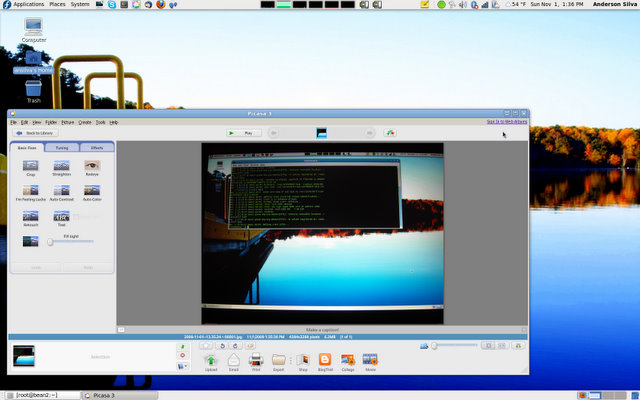The height and width of the screenshot is (400, 640).
Task: Select the Crop tool
Action: (31, 165)
